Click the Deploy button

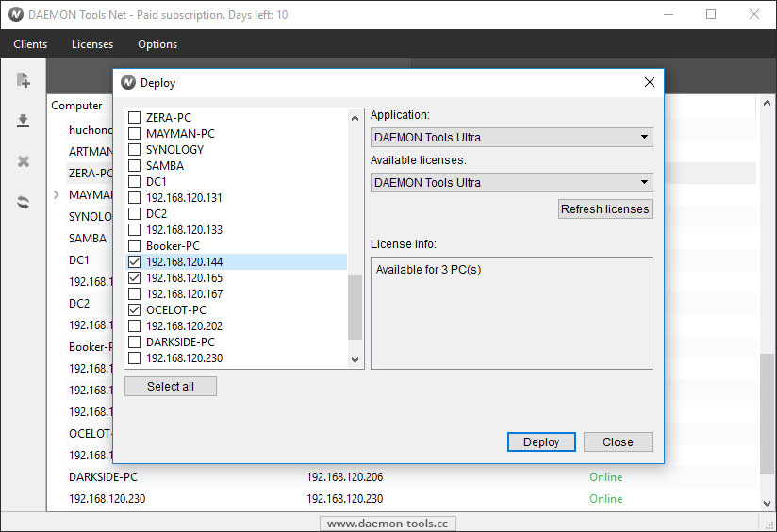point(541,441)
